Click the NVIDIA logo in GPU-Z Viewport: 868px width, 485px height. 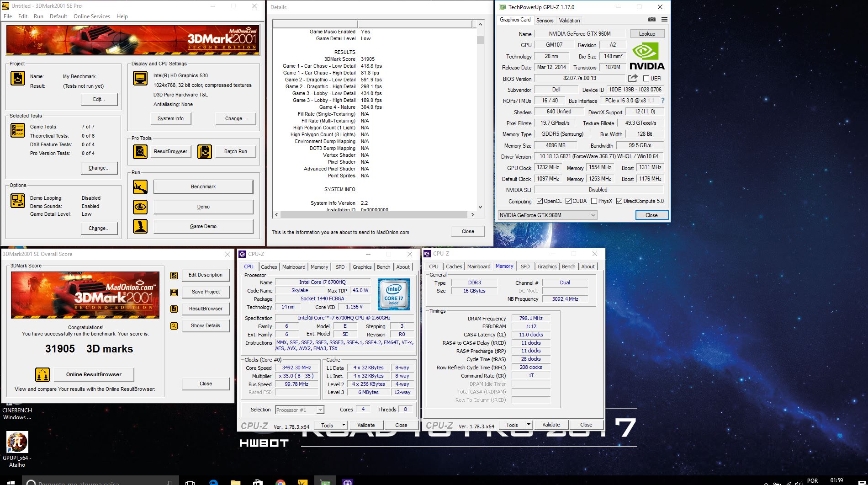tap(647, 56)
